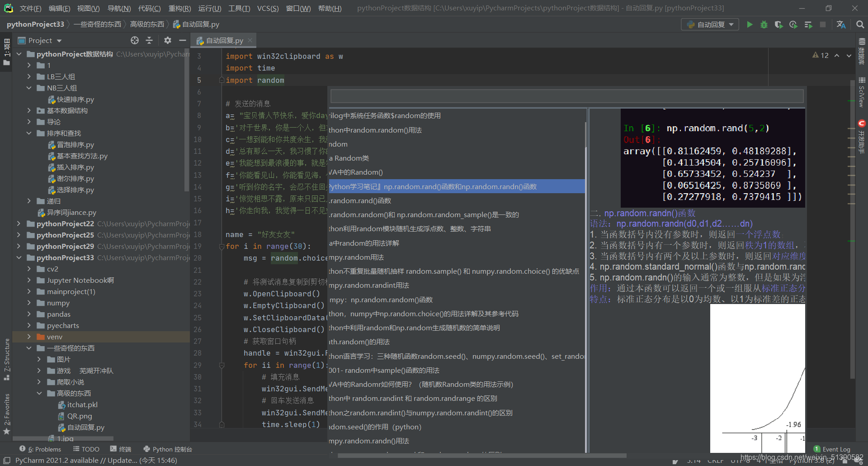Viewport: 868px width, 466px height.
Task: Click the results popup horizontal scrollbar
Action: tap(482, 455)
